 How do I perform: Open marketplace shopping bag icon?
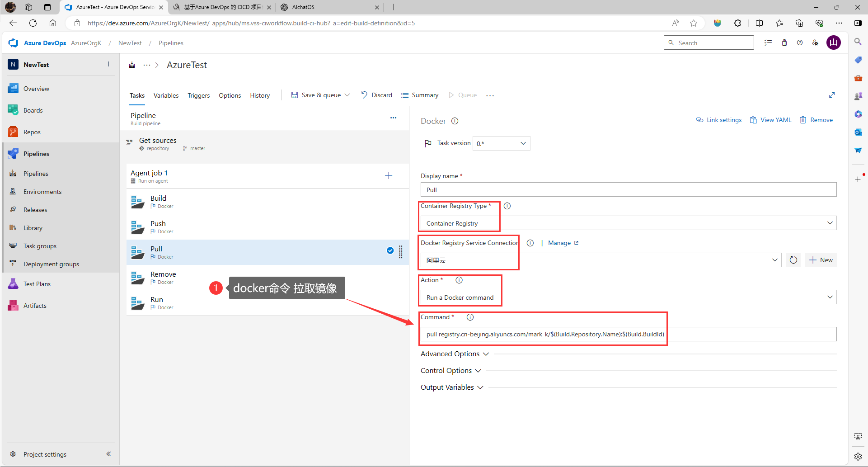click(x=784, y=43)
